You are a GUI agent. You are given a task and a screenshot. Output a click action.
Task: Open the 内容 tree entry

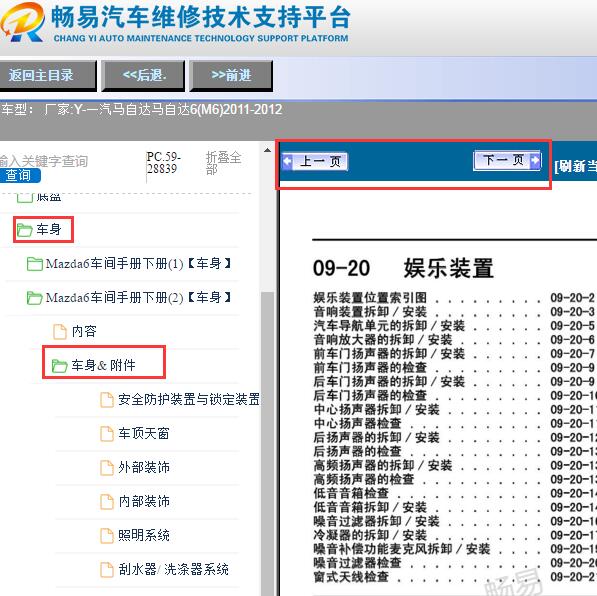click(84, 331)
